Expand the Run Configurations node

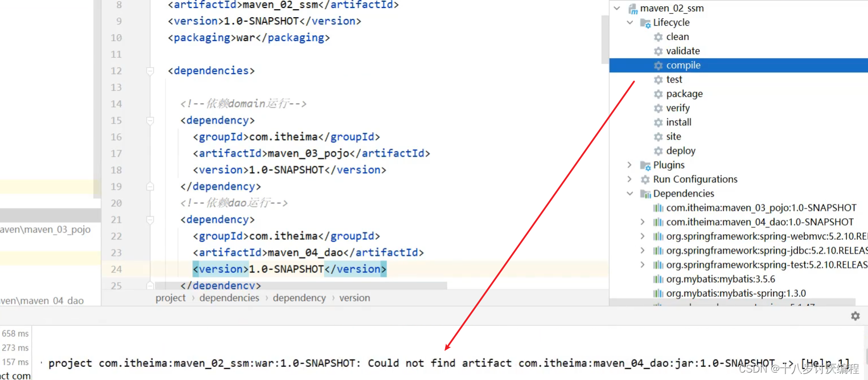[x=630, y=179]
